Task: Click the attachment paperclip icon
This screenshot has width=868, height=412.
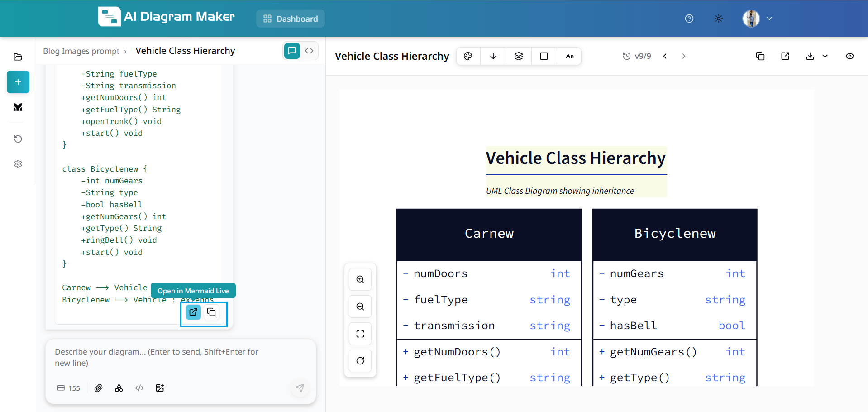Action: [x=99, y=388]
